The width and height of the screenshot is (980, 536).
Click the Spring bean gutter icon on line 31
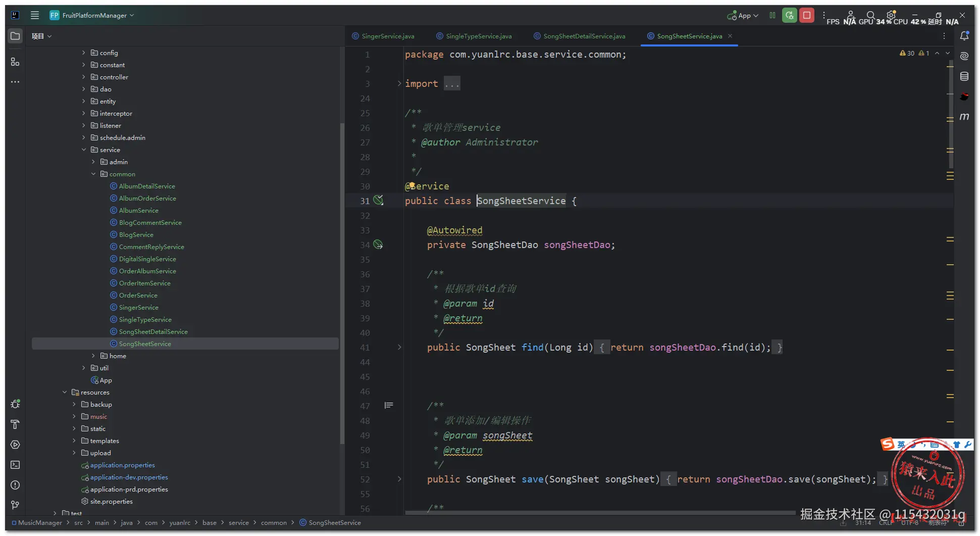click(378, 200)
